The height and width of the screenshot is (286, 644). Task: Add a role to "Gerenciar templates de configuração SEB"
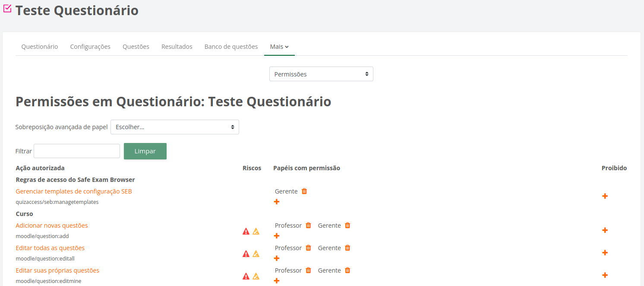tap(277, 201)
